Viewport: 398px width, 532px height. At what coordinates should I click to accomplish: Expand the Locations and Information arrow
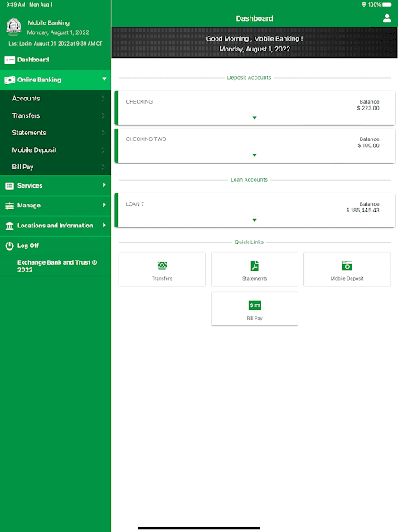[104, 225]
